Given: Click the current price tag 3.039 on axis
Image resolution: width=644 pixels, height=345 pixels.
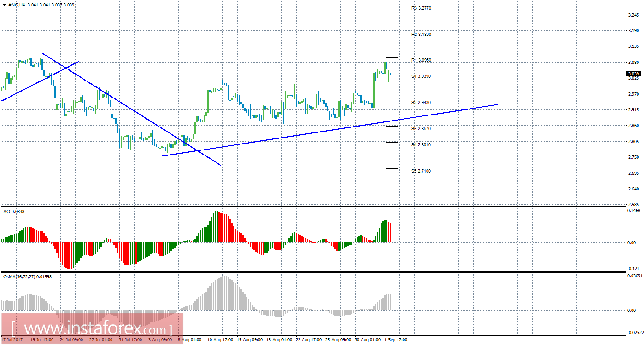Looking at the screenshot, I should coord(633,74).
